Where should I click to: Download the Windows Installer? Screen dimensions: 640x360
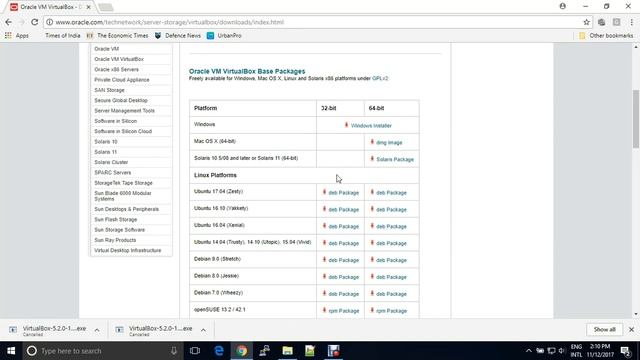pos(371,126)
